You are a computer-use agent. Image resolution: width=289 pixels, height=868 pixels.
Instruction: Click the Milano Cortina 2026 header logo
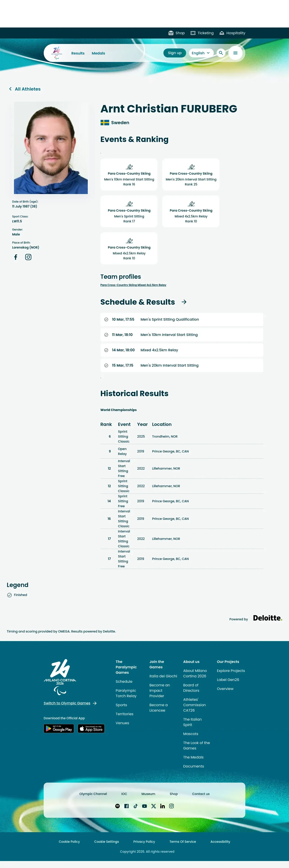pyautogui.click(x=56, y=53)
